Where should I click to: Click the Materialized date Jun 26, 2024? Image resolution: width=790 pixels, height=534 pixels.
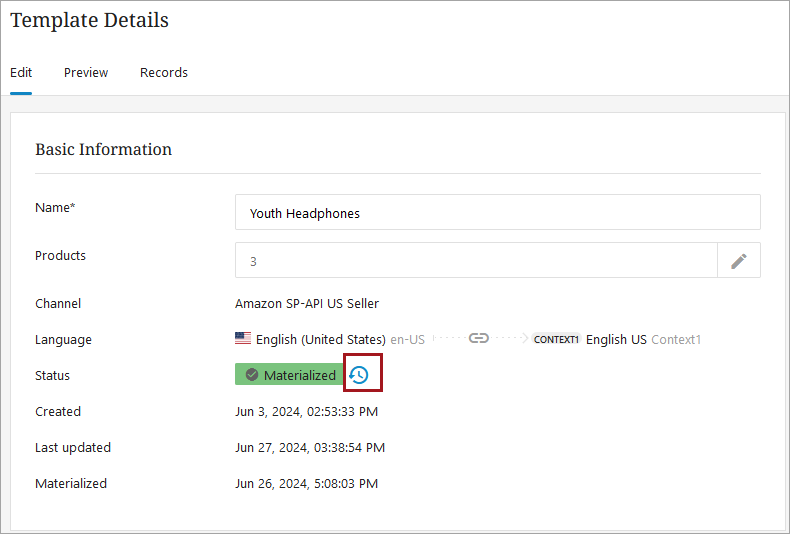coord(306,483)
